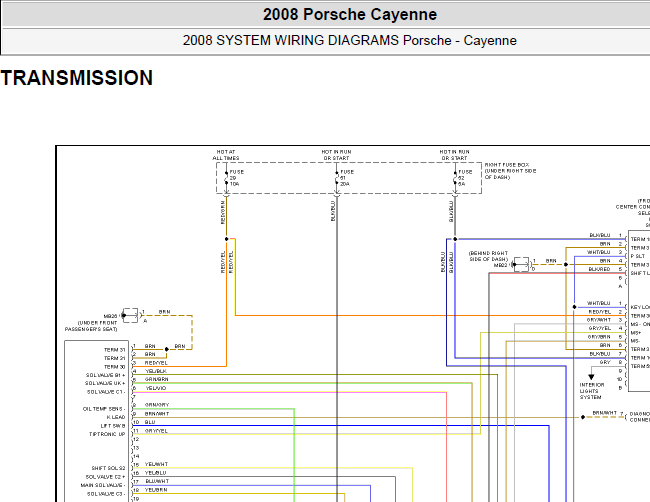
Task: Click the 'P SLT' terminal label
Action: [638, 257]
